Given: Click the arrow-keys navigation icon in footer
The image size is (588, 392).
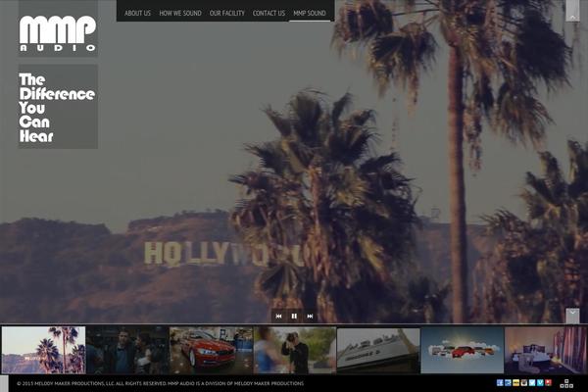Looking at the screenshot, I should [566, 383].
